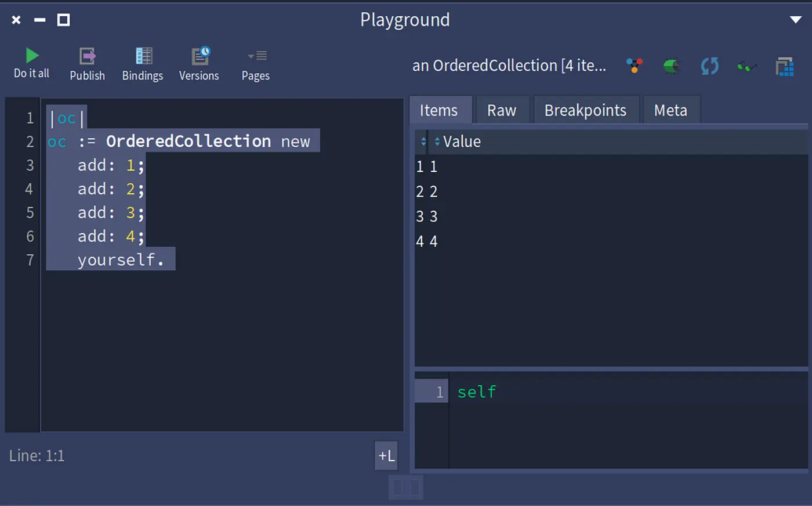Click the 'Line: 1:1' status text
The image size is (812, 506).
click(x=37, y=456)
